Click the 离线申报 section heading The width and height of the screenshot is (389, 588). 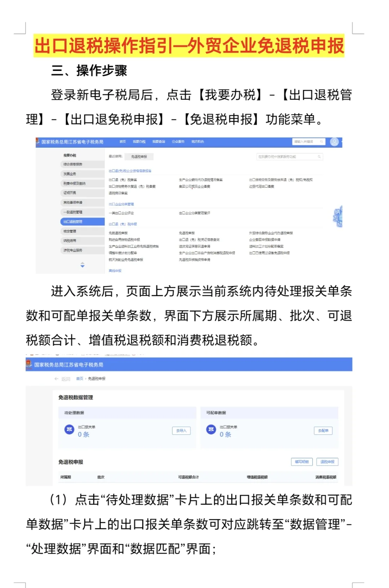point(115,271)
